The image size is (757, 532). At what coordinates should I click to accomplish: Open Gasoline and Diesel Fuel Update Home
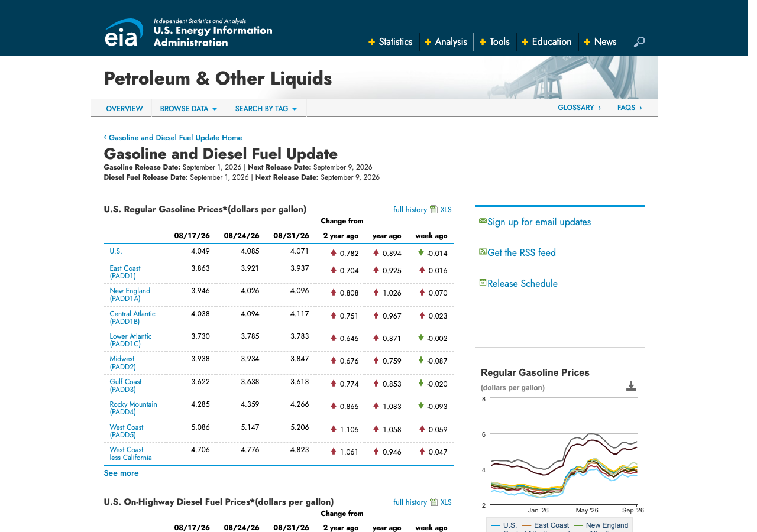click(x=175, y=138)
